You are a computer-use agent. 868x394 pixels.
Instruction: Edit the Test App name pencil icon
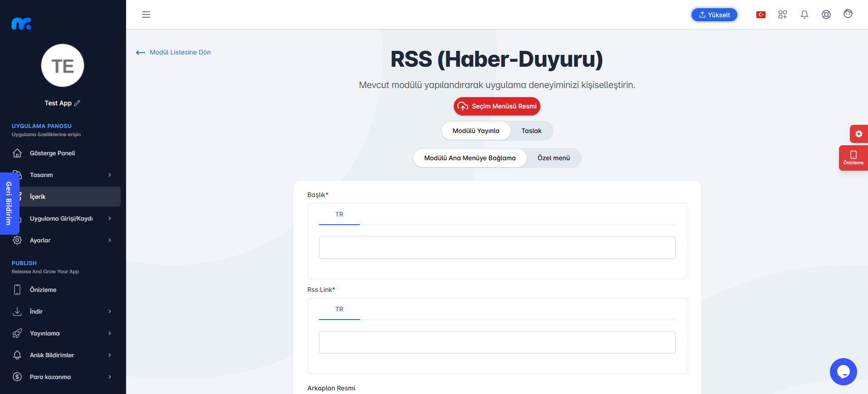coord(77,103)
